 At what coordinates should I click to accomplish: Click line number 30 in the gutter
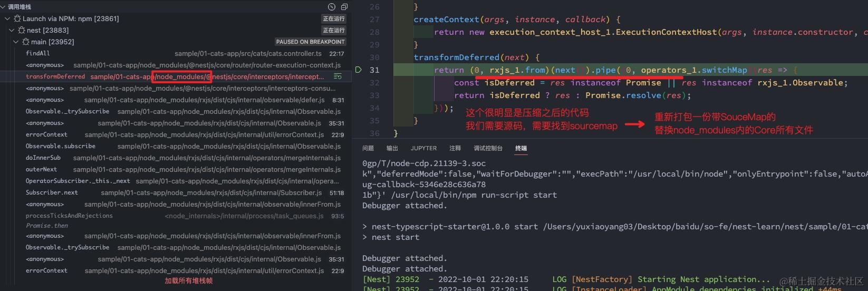click(374, 57)
